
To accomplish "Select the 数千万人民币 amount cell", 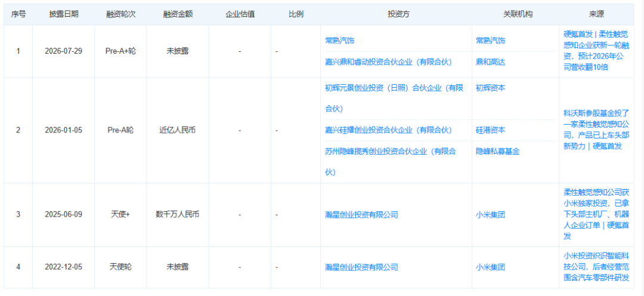I will coord(178,215).
